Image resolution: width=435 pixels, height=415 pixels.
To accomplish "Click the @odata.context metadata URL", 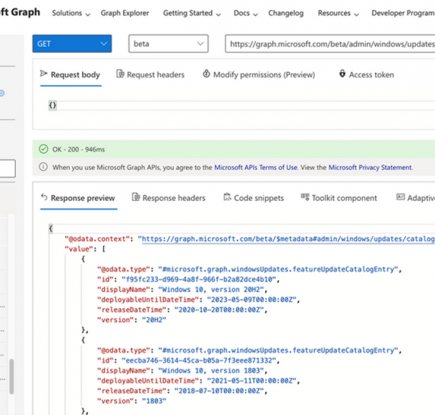I will click(288, 239).
